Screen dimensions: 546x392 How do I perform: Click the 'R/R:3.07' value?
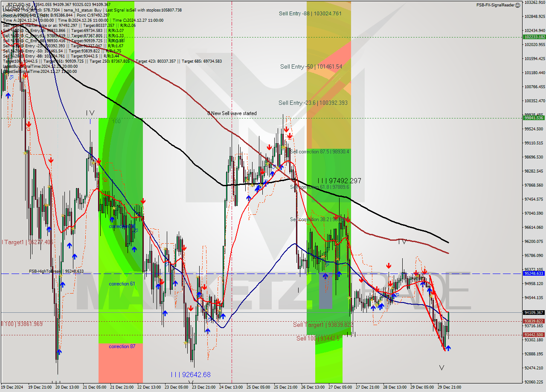(x=115, y=30)
